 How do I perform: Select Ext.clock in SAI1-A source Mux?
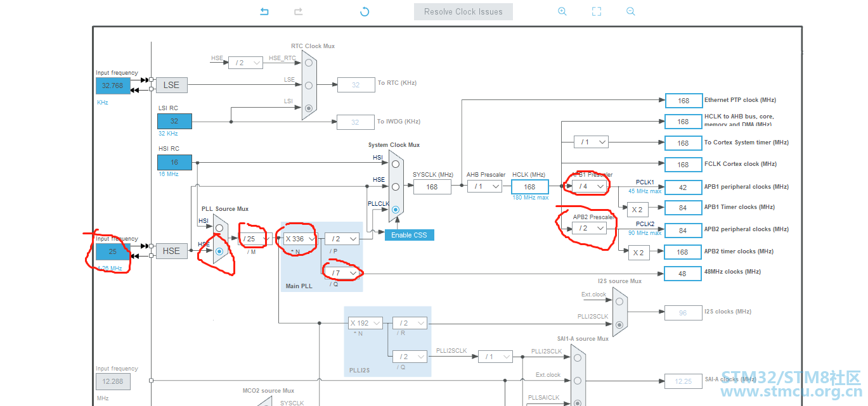(576, 381)
